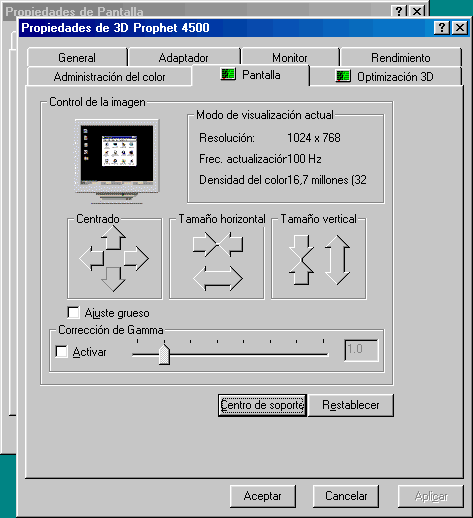The height and width of the screenshot is (518, 473).
Task: Confirm settings with Aceptar
Action: coord(263,496)
